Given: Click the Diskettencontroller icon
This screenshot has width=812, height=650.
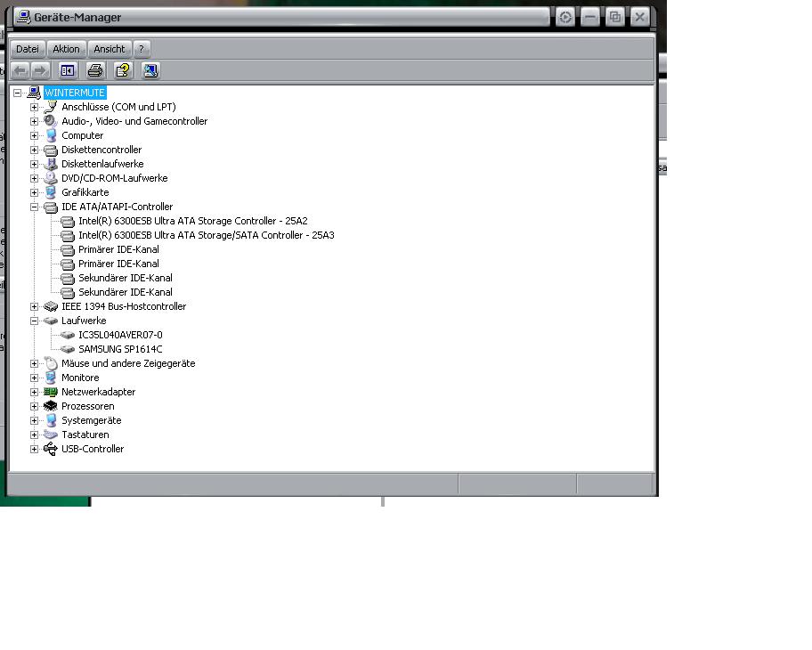Looking at the screenshot, I should pyautogui.click(x=51, y=150).
